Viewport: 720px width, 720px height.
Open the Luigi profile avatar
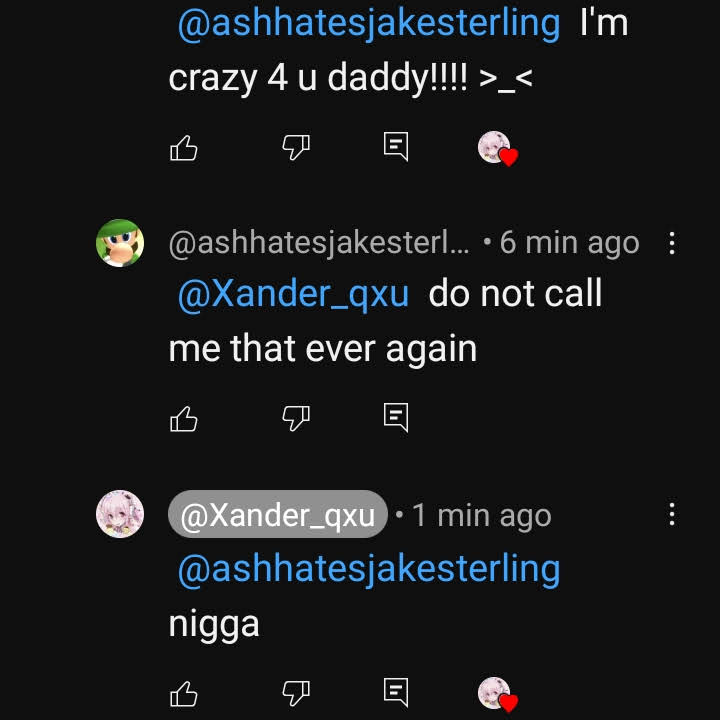coord(120,243)
